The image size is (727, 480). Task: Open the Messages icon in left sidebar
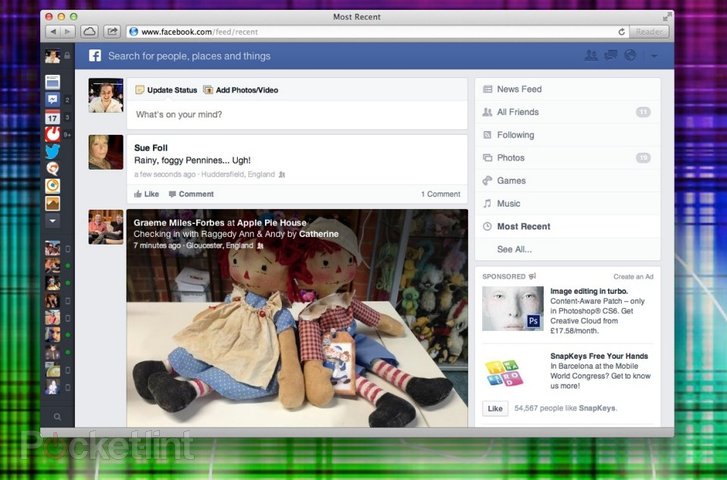(53, 100)
